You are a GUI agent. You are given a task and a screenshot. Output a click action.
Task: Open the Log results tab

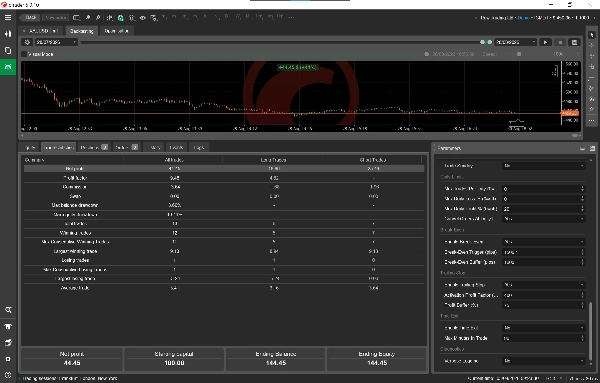coord(199,147)
